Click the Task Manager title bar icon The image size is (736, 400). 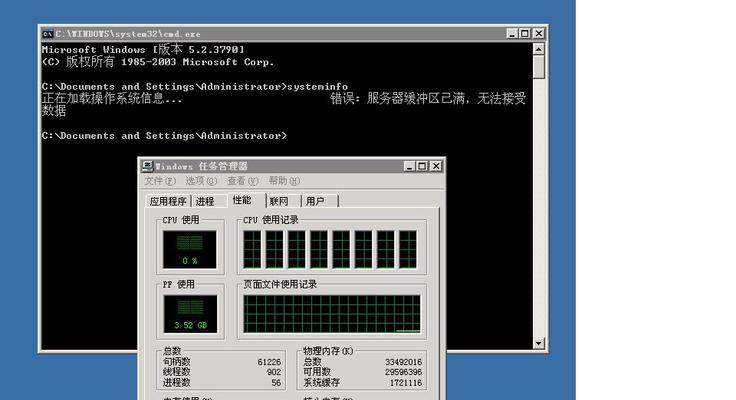147,166
